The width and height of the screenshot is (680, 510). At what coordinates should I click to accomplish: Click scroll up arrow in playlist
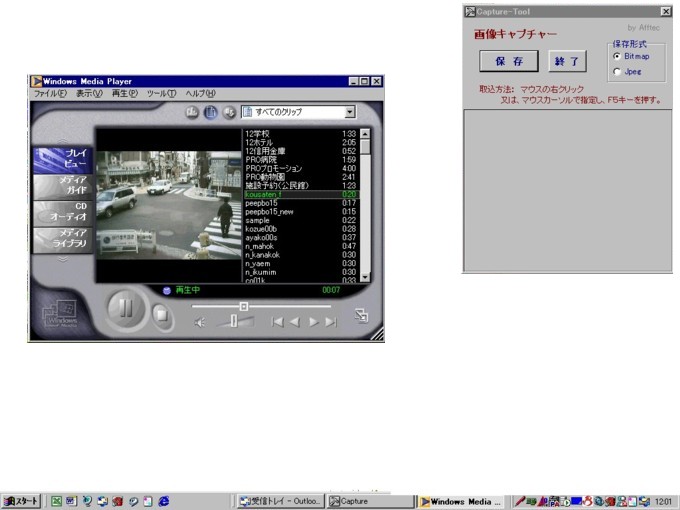pyautogui.click(x=365, y=134)
